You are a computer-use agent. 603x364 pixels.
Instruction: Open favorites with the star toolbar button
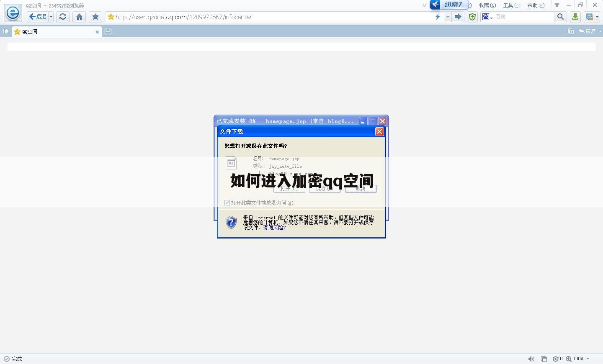95,17
